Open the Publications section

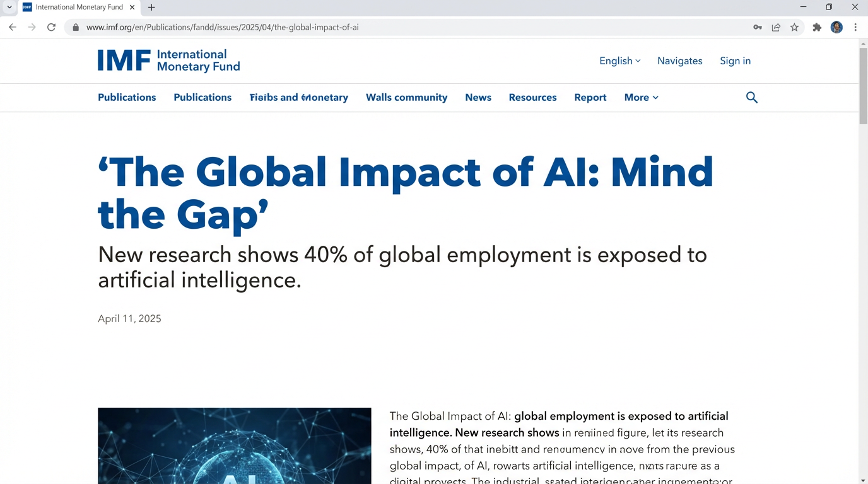(126, 98)
